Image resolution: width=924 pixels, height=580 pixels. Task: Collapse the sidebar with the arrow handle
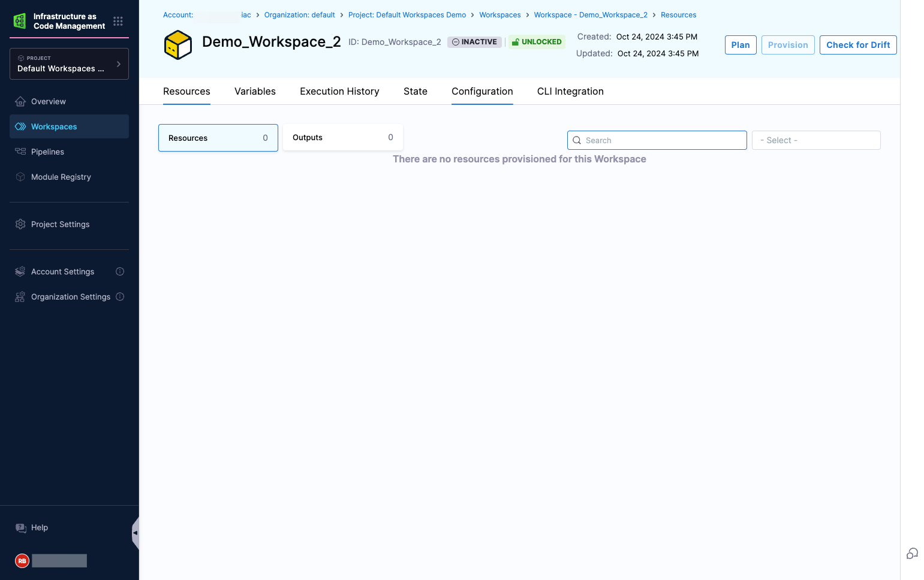pyautogui.click(x=136, y=533)
